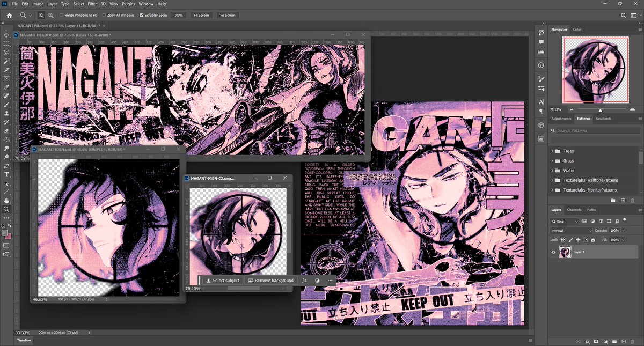Click the Fill Screen button
Viewport: 644px width, 346px height.
tap(228, 16)
